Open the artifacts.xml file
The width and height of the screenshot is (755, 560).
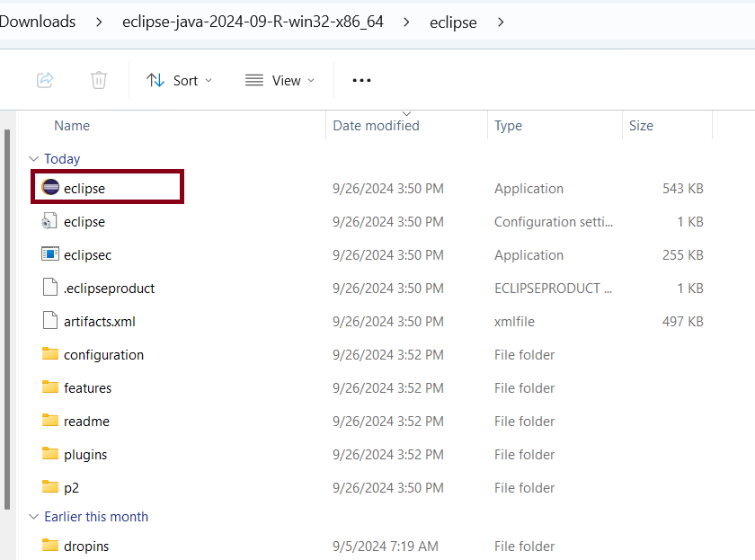click(x=99, y=320)
